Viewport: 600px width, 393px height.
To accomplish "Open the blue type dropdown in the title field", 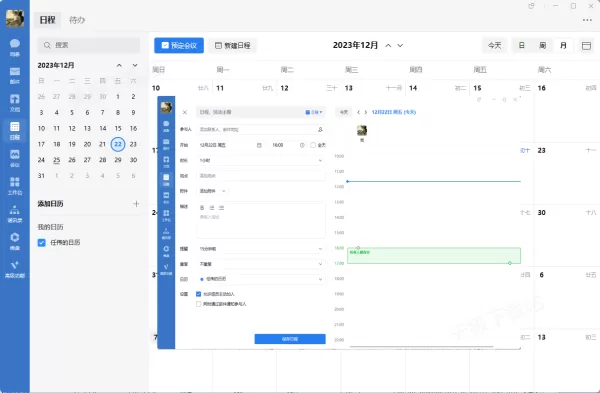I will pyautogui.click(x=314, y=112).
